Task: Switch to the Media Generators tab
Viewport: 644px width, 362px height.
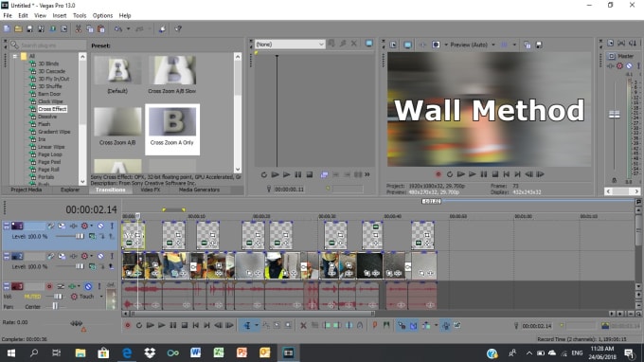Action: tap(199, 190)
